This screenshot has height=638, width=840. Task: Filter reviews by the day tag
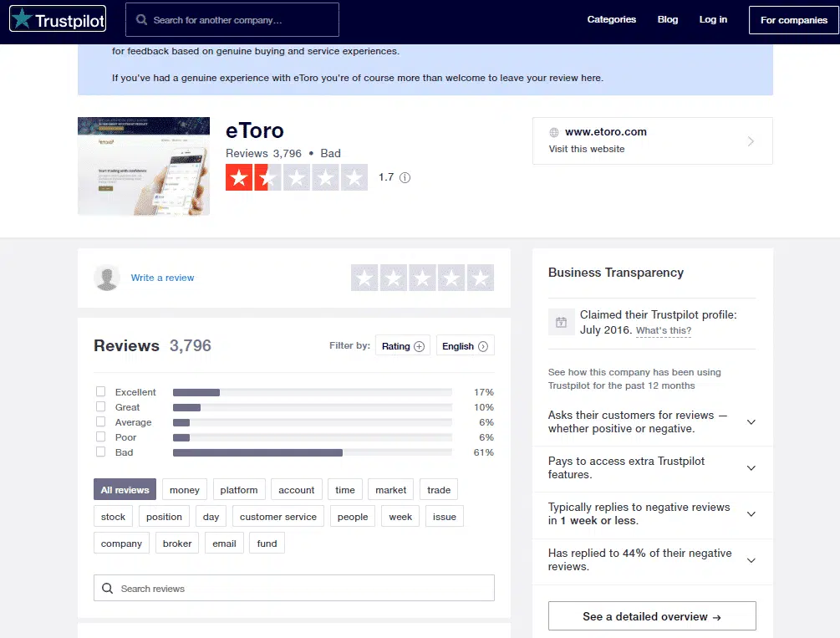(x=211, y=516)
